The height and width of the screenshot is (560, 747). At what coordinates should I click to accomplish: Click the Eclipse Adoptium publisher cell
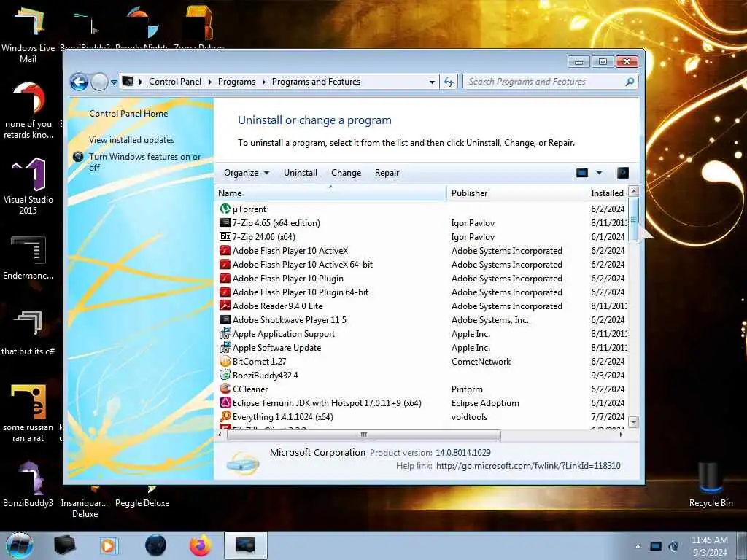click(485, 402)
